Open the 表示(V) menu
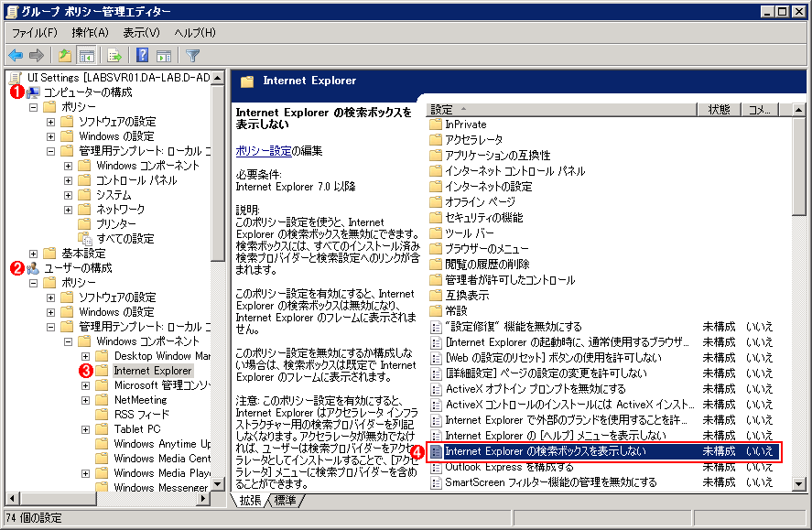The width and height of the screenshot is (812, 530). click(x=141, y=33)
